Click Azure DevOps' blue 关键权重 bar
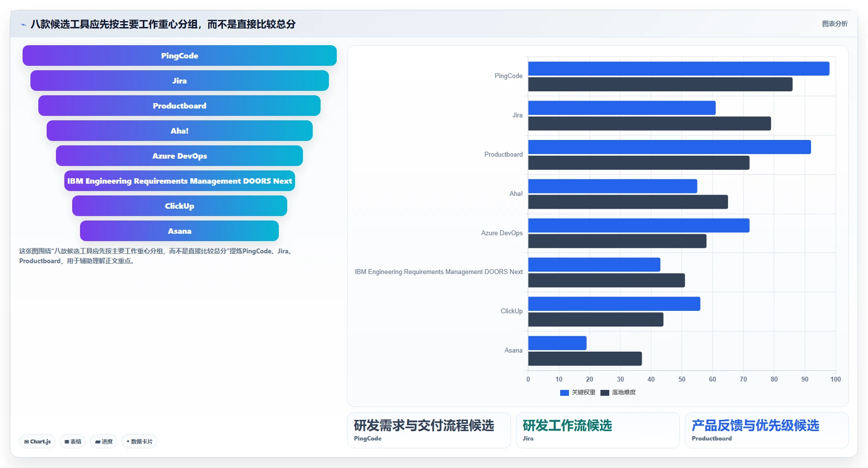 click(639, 225)
